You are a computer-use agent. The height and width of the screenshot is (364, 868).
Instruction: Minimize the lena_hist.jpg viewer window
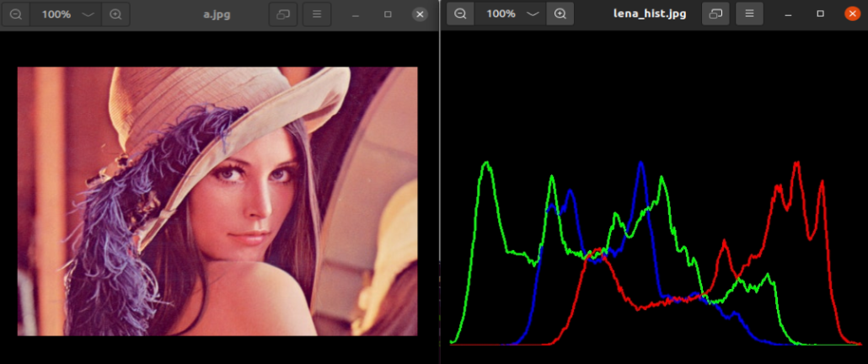coord(788,13)
